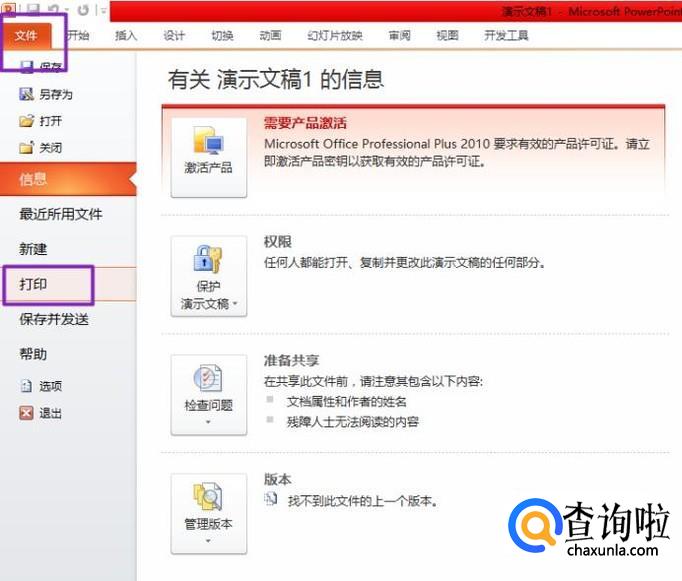This screenshot has height=581, width=682.
Task: Click 文档属性和作者的姓名 list item
Action: 347,401
